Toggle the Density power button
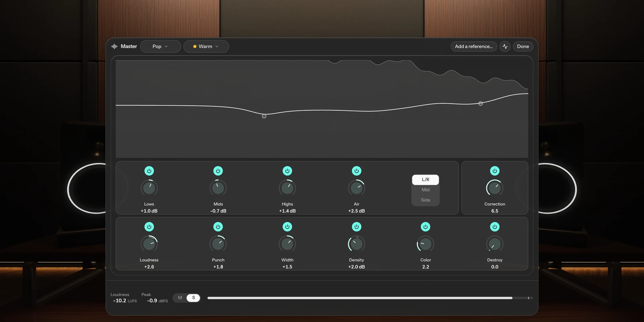The image size is (644, 322). pos(357,227)
